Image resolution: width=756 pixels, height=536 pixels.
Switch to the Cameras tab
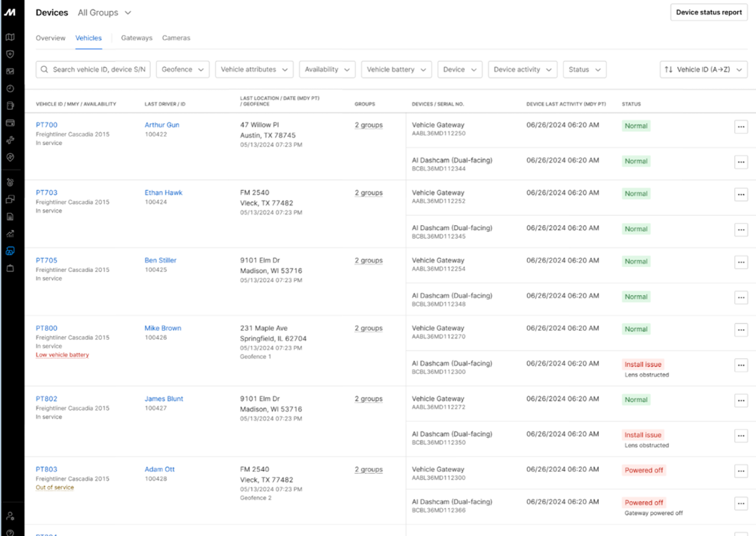pyautogui.click(x=176, y=38)
